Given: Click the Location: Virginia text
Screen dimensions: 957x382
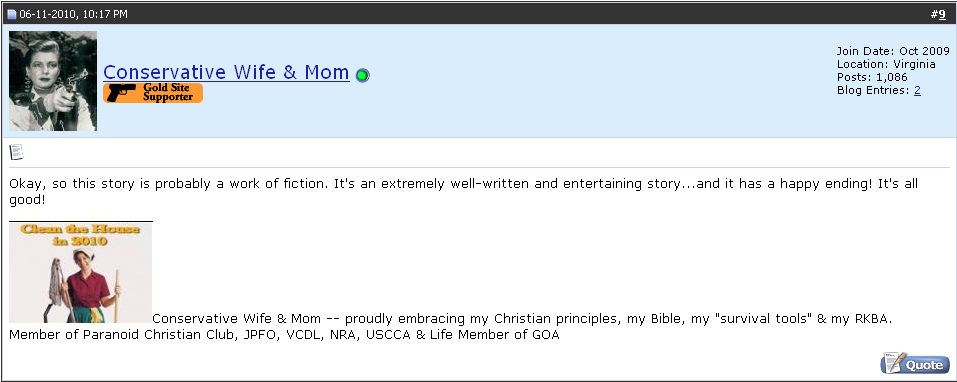Looking at the screenshot, I should tap(886, 64).
